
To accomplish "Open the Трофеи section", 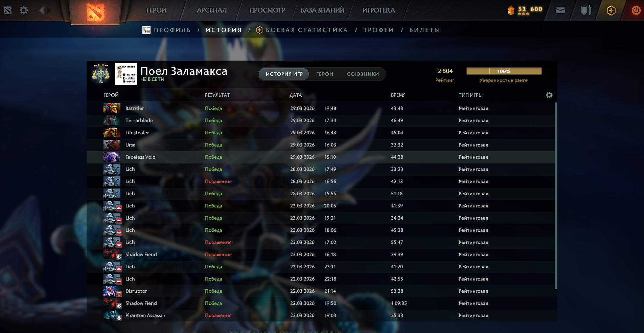I will tap(378, 30).
